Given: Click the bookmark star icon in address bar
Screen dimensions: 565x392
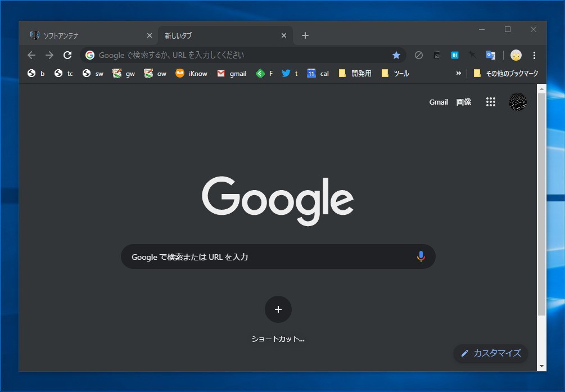Looking at the screenshot, I should [x=396, y=55].
